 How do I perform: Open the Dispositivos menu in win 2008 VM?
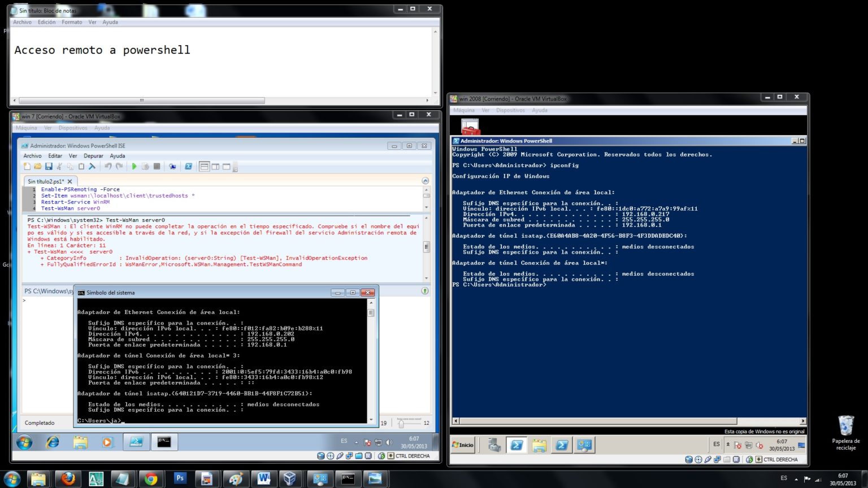[x=511, y=110]
